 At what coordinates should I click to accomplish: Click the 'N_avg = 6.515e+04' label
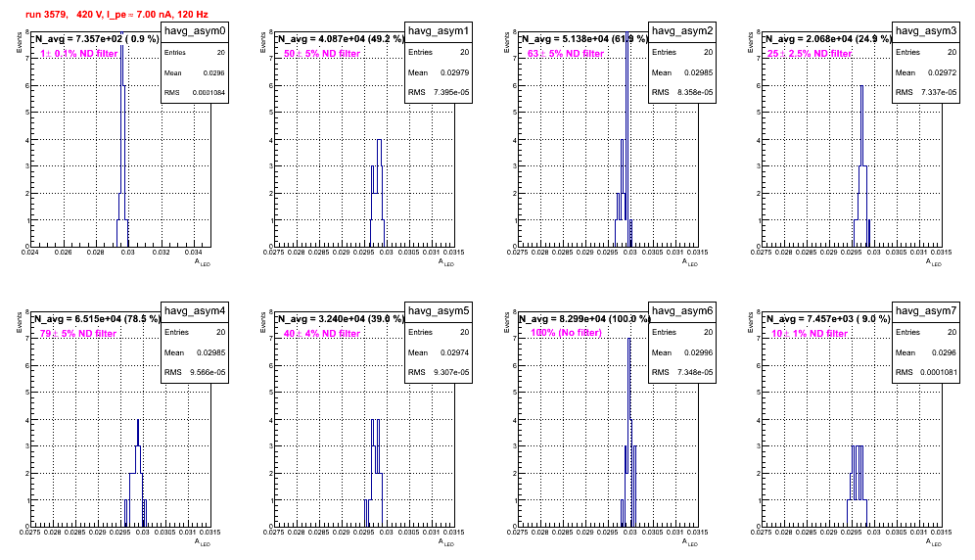coord(97,318)
